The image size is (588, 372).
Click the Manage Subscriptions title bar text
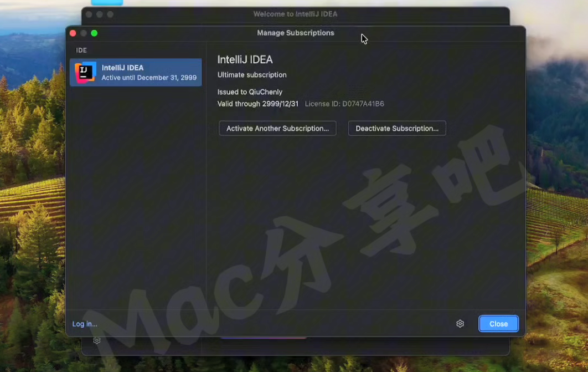[x=296, y=33]
